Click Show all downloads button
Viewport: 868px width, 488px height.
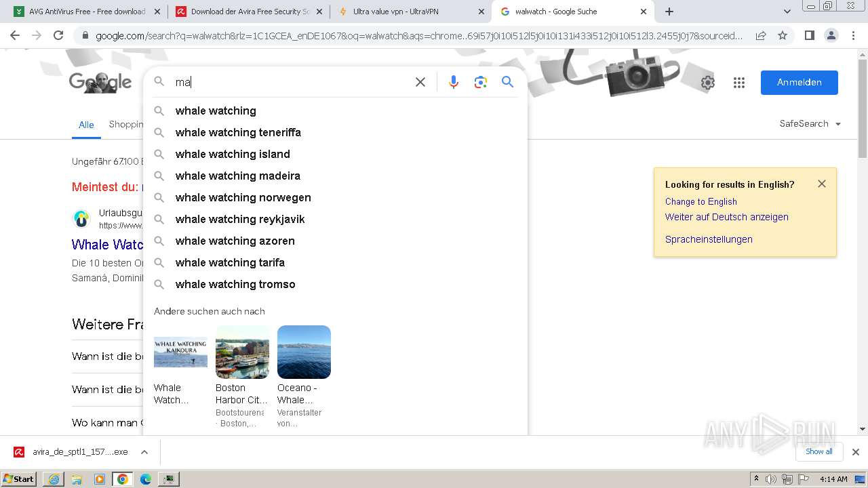[x=819, y=451]
